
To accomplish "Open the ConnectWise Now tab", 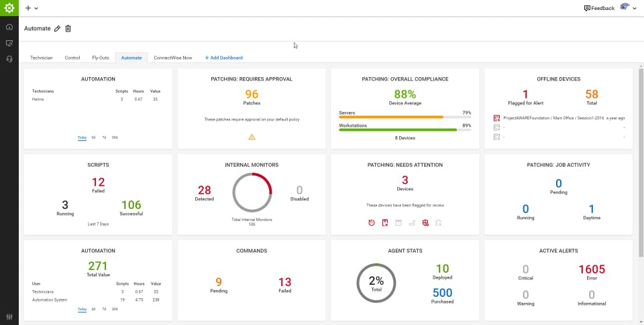I will coord(173,58).
